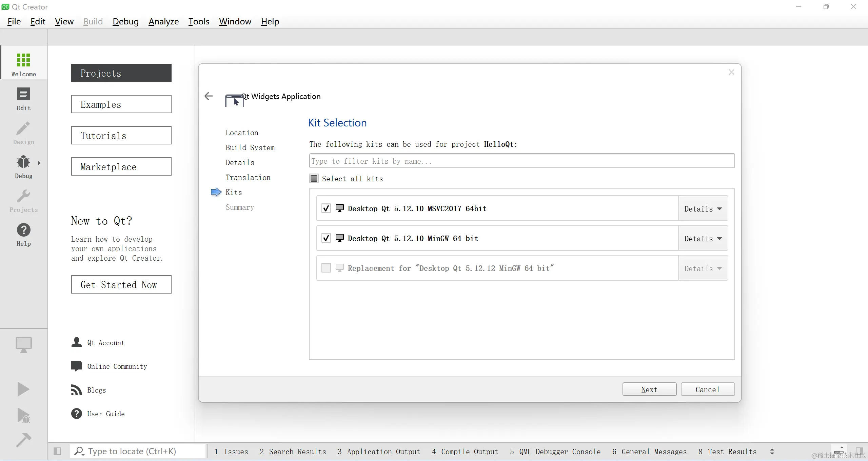The width and height of the screenshot is (868, 461).
Task: Open the Help mode question icon
Action: pyautogui.click(x=23, y=234)
